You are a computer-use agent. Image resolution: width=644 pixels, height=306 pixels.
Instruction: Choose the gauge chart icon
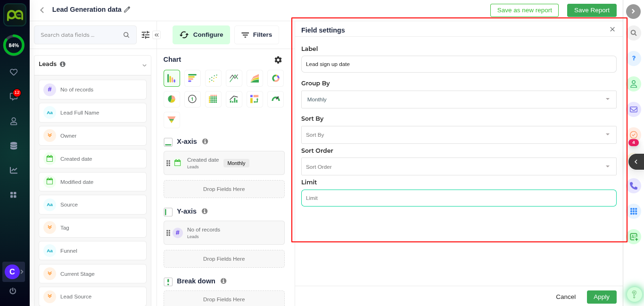pos(275,99)
